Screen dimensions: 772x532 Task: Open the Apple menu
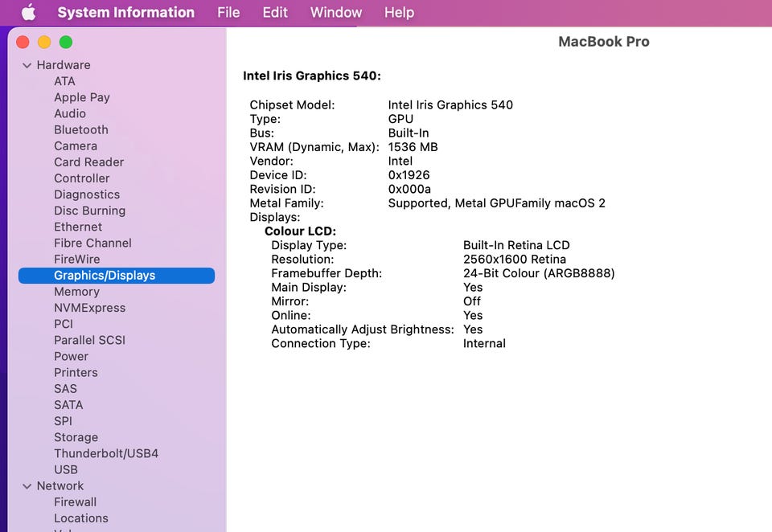(x=29, y=12)
